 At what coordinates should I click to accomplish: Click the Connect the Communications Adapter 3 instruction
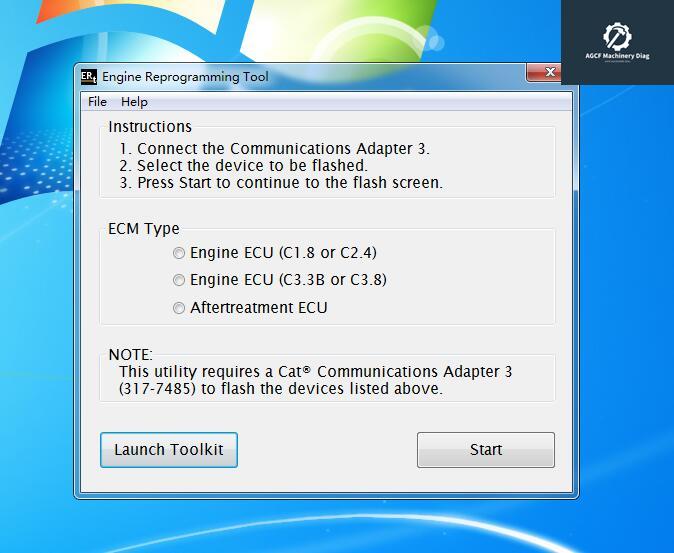tap(275, 149)
